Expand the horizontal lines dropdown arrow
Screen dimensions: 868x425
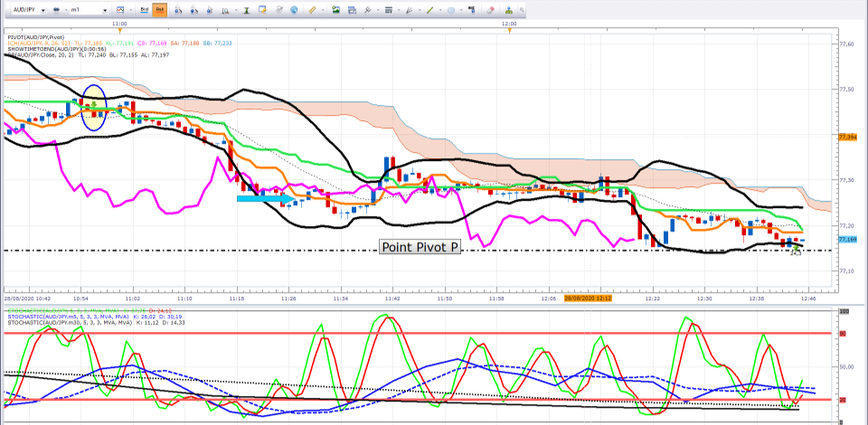point(399,10)
